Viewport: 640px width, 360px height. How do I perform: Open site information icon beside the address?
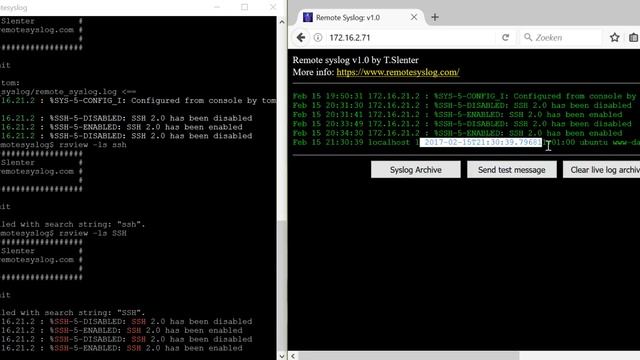318,38
